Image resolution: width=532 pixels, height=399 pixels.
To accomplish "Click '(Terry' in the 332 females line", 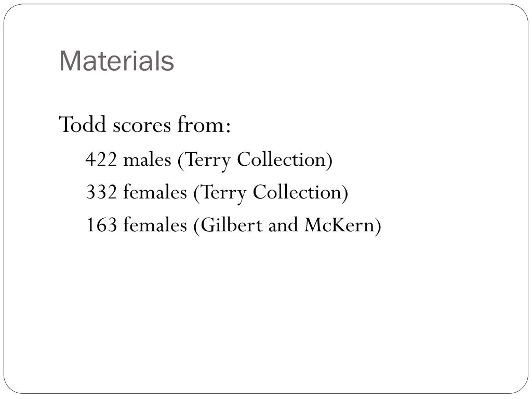I will coord(220,193).
